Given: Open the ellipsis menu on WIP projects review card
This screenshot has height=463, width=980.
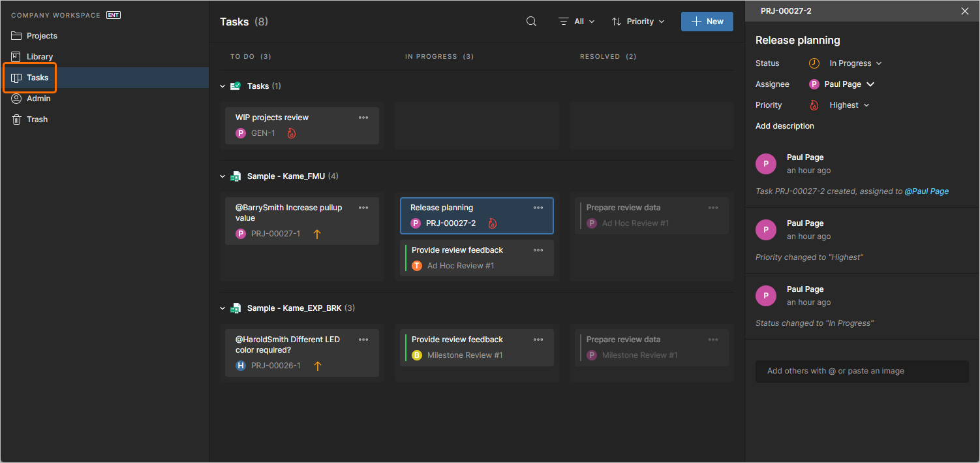Looking at the screenshot, I should [x=363, y=118].
